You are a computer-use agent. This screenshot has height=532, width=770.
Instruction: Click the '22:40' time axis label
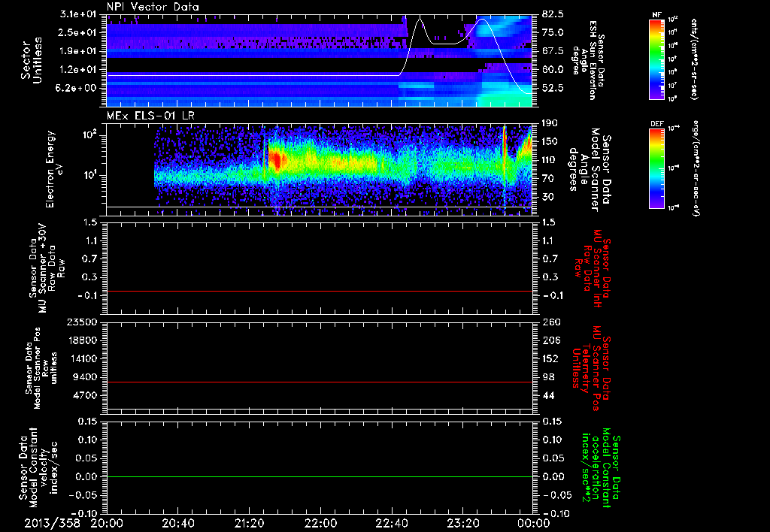point(391,523)
